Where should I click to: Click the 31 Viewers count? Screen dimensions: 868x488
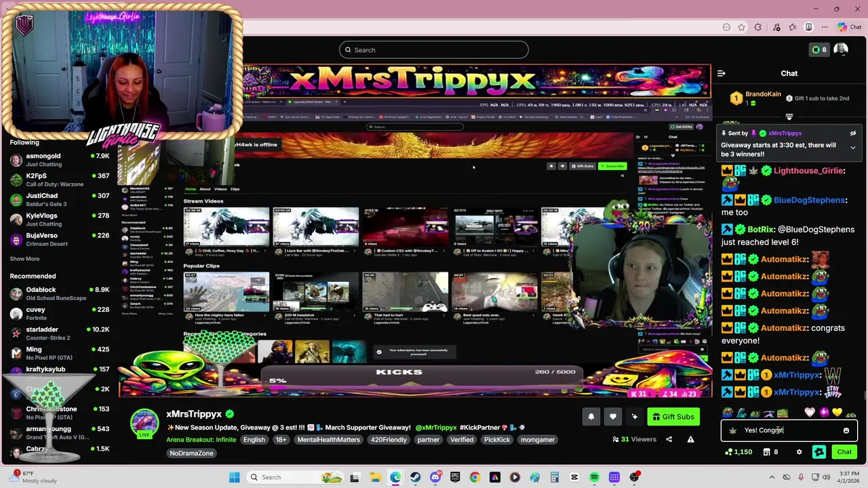point(634,439)
